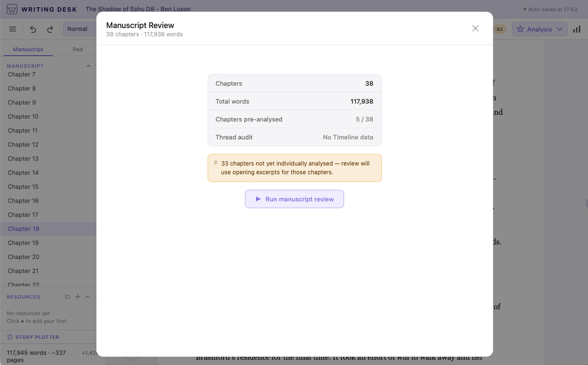Click the '38 chapters · 117,938 words' subtitle

pyautogui.click(x=144, y=34)
